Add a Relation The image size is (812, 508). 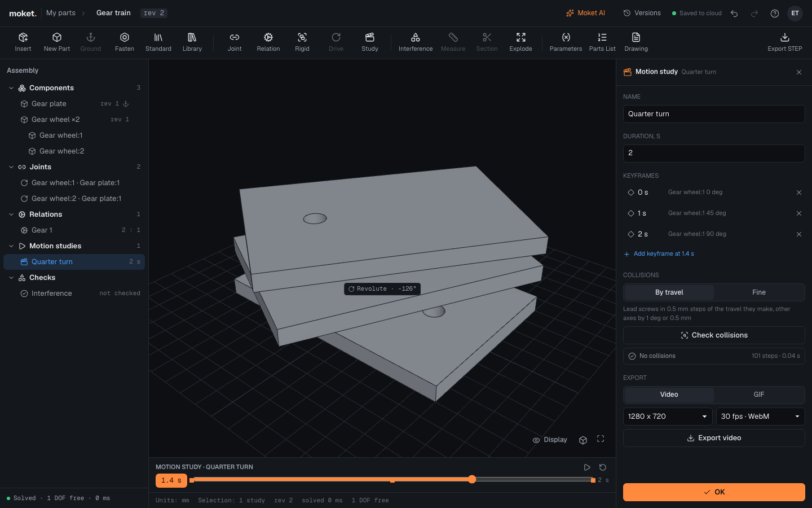(x=268, y=42)
